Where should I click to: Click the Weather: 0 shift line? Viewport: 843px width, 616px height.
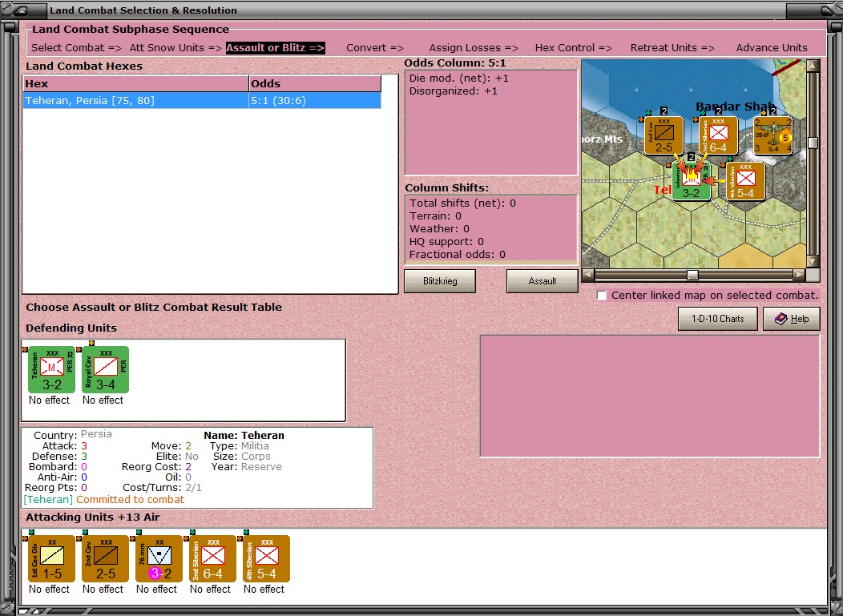439,229
